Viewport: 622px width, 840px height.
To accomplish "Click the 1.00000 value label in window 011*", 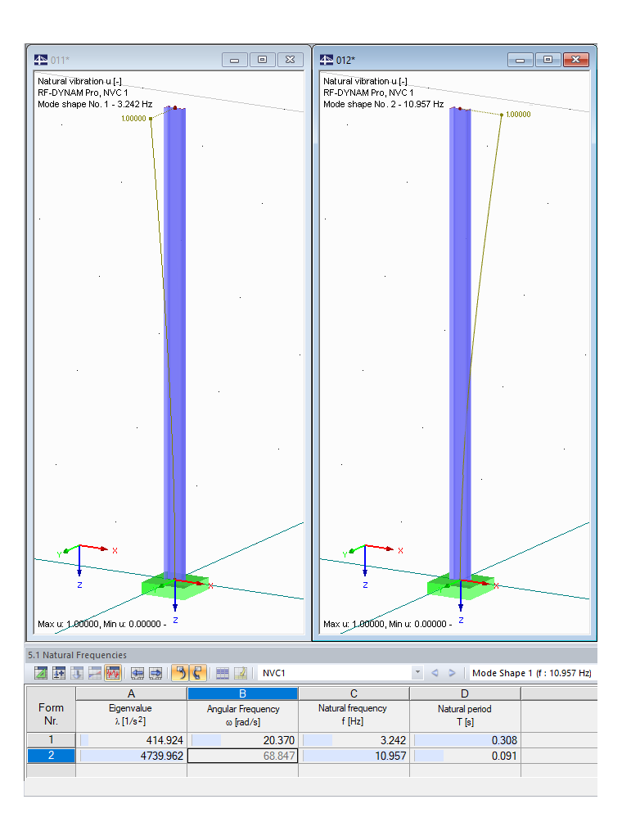I will click(x=133, y=119).
